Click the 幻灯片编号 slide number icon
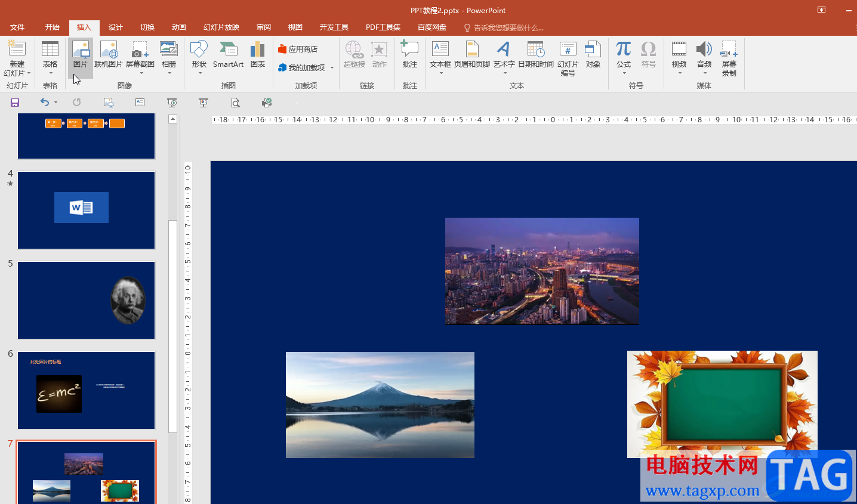This screenshot has height=504, width=857. (x=568, y=50)
